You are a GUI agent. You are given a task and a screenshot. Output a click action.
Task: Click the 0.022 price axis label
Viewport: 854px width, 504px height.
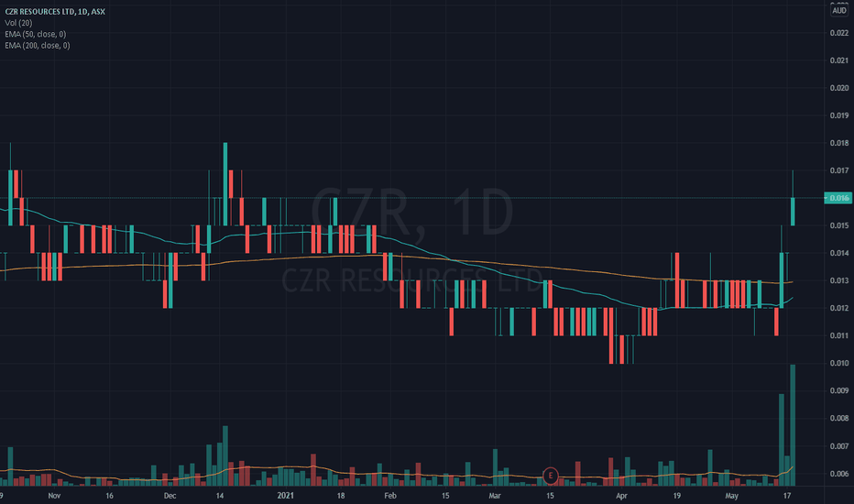point(838,33)
